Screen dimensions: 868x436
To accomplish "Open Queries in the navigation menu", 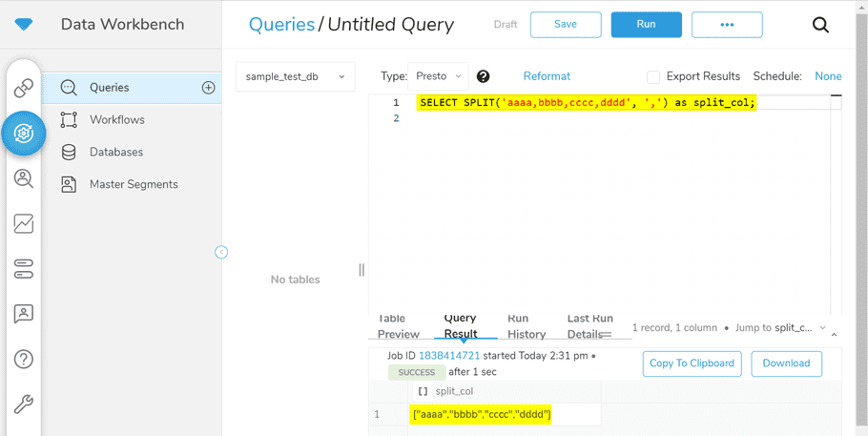I will click(132, 88).
